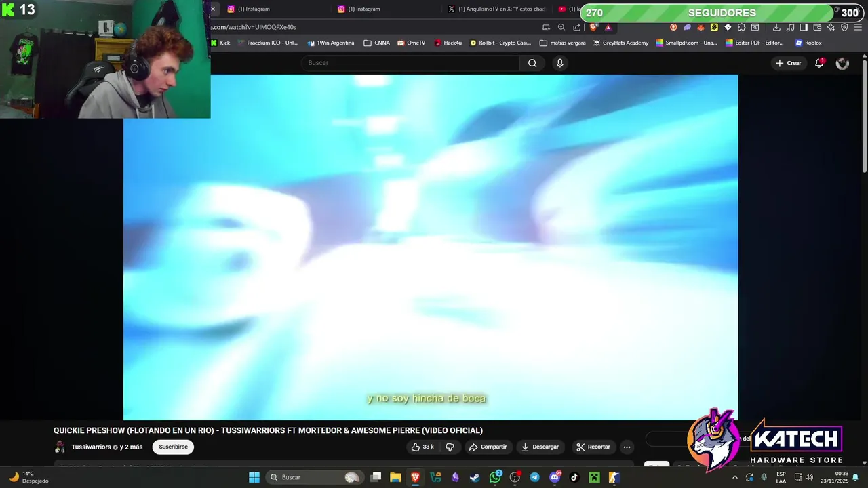Open the share page icon in address bar
This screenshot has height=488, width=868.
(x=576, y=27)
